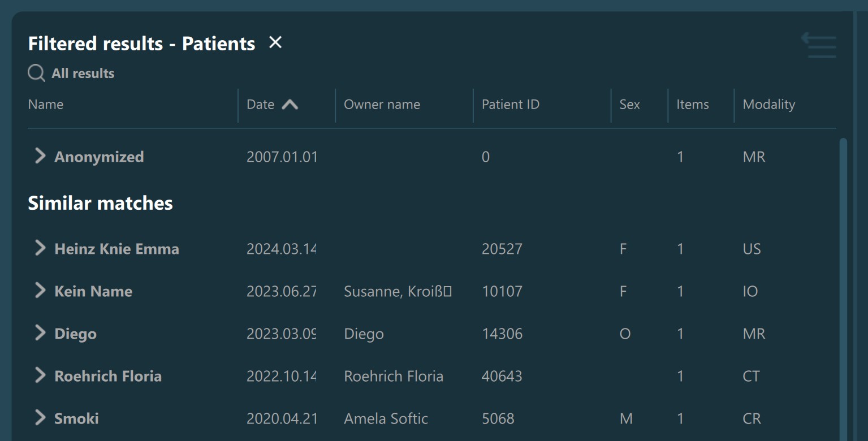This screenshot has height=441, width=868.
Task: Expand the Anonymized patient row
Action: coord(40,157)
